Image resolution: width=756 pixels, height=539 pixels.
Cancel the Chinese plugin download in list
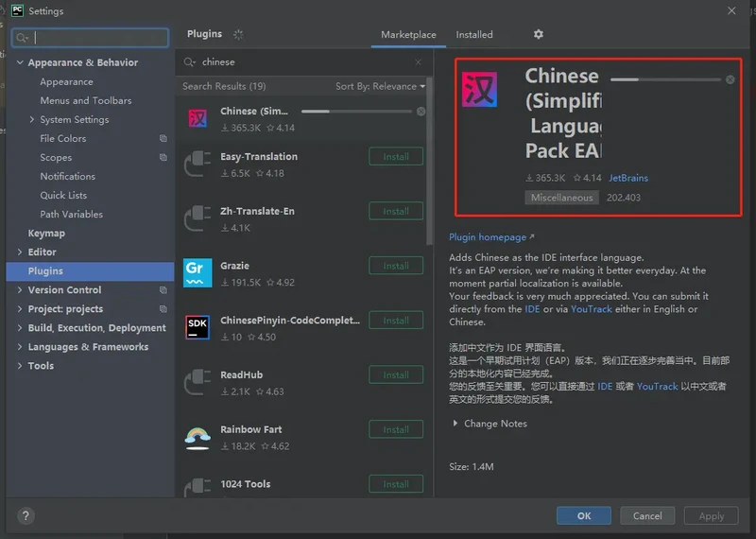coord(421,112)
